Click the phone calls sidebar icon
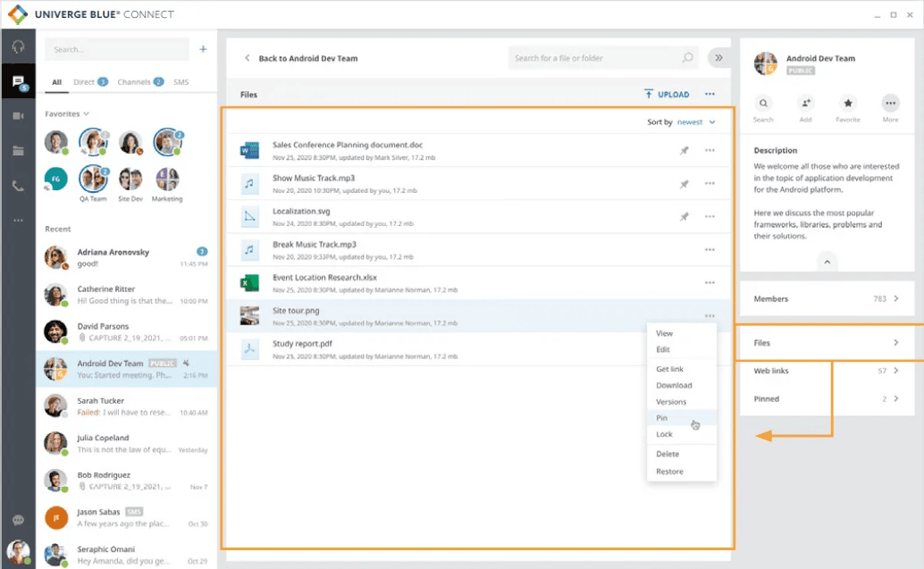 coord(18,186)
